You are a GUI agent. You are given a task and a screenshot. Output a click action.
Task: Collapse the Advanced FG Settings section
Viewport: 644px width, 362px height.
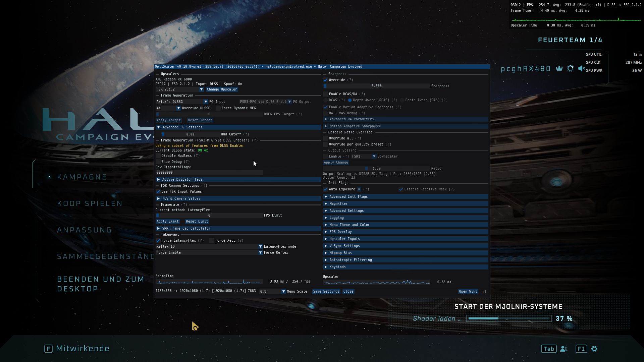(238, 127)
